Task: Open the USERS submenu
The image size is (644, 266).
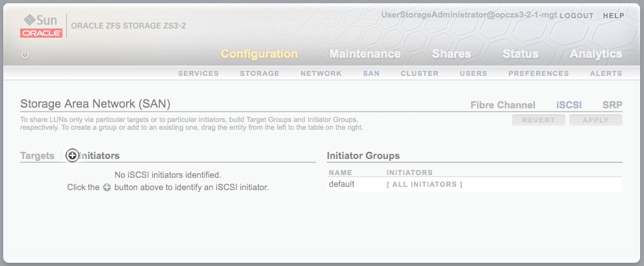Action: (x=474, y=73)
